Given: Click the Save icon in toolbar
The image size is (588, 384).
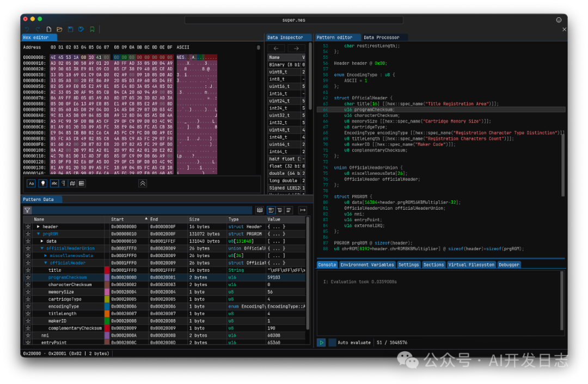Looking at the screenshot, I should (70, 29).
